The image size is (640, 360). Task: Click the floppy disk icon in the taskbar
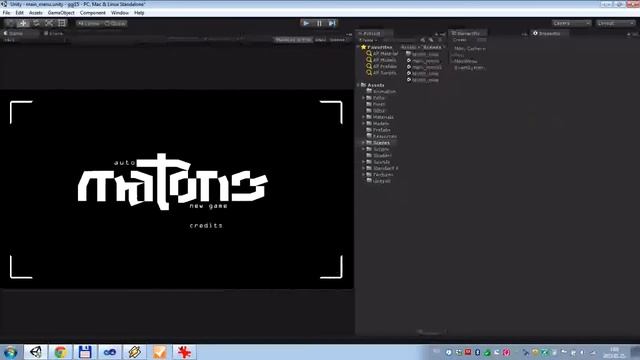pyautogui.click(x=85, y=352)
